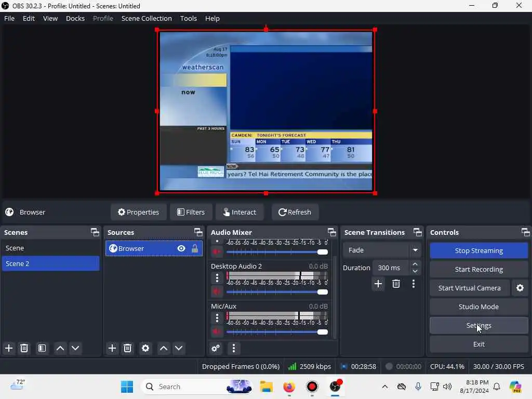Image resolution: width=532 pixels, height=399 pixels.
Task: Mute Mic/Aux speaker icon
Action: [x=217, y=332]
